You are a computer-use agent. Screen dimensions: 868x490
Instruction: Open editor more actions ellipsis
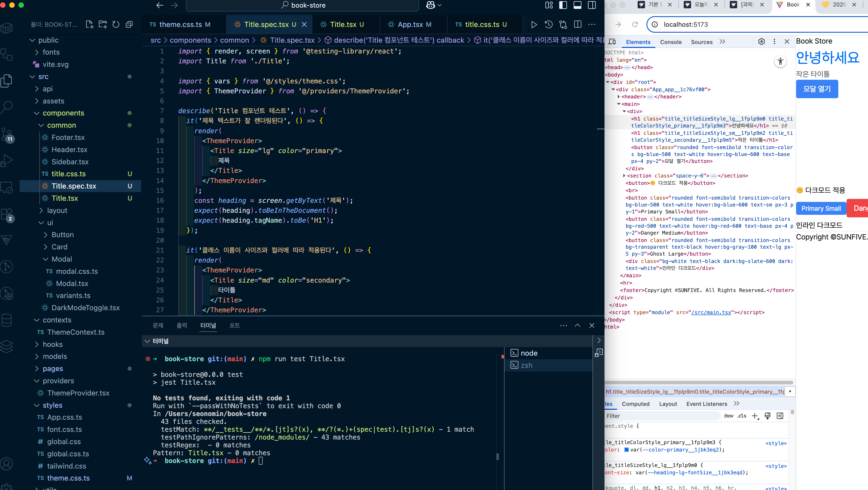pos(592,25)
